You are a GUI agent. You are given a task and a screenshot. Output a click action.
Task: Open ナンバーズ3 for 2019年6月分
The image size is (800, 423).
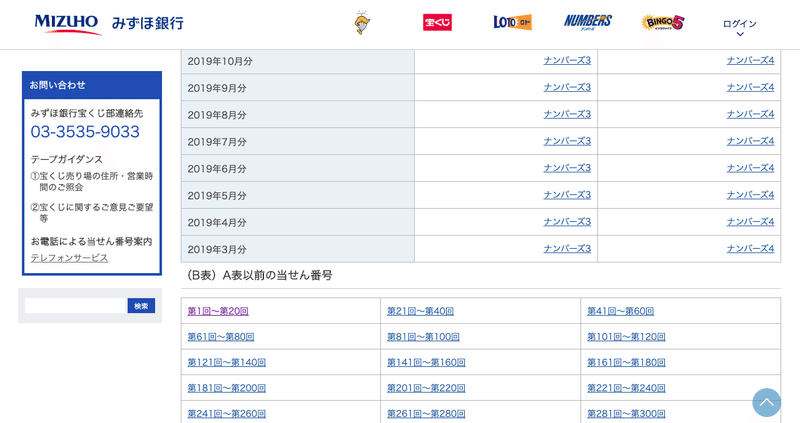tap(567, 168)
